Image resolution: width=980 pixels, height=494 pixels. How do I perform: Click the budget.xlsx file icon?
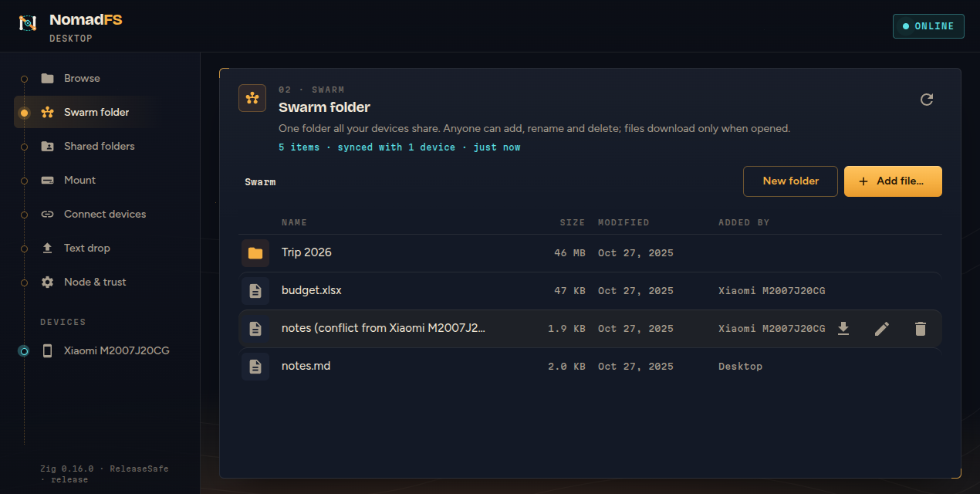[x=255, y=291]
